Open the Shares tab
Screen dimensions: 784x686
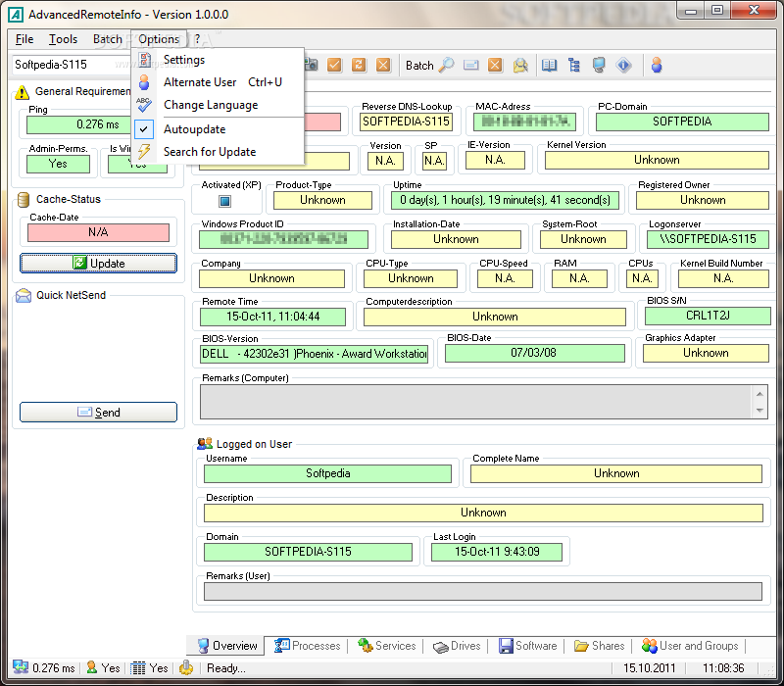click(599, 646)
